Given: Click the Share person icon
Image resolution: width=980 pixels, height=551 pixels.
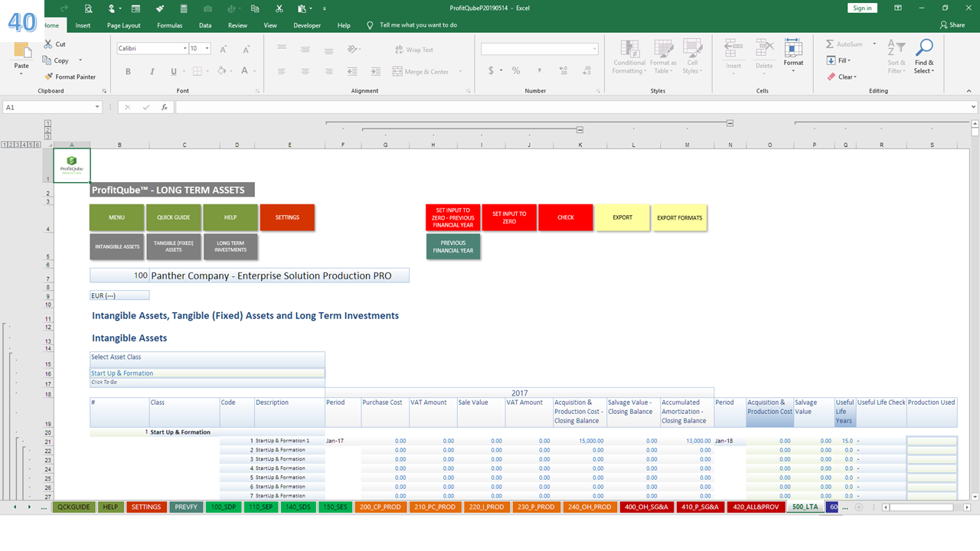Looking at the screenshot, I should point(944,24).
